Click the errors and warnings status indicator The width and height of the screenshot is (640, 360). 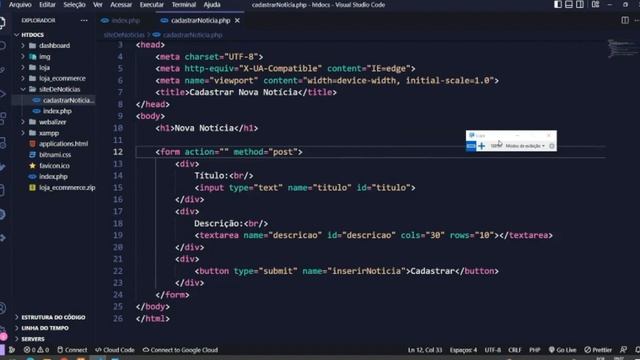tap(36, 350)
